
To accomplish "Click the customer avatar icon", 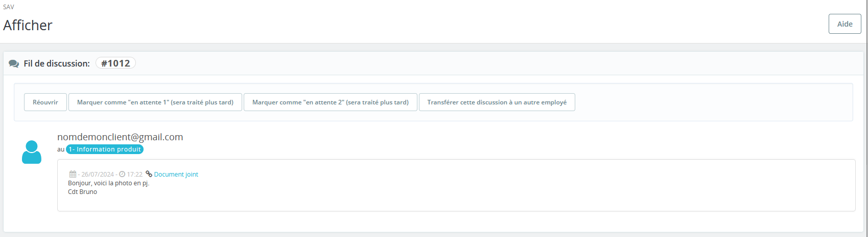I will [32, 152].
